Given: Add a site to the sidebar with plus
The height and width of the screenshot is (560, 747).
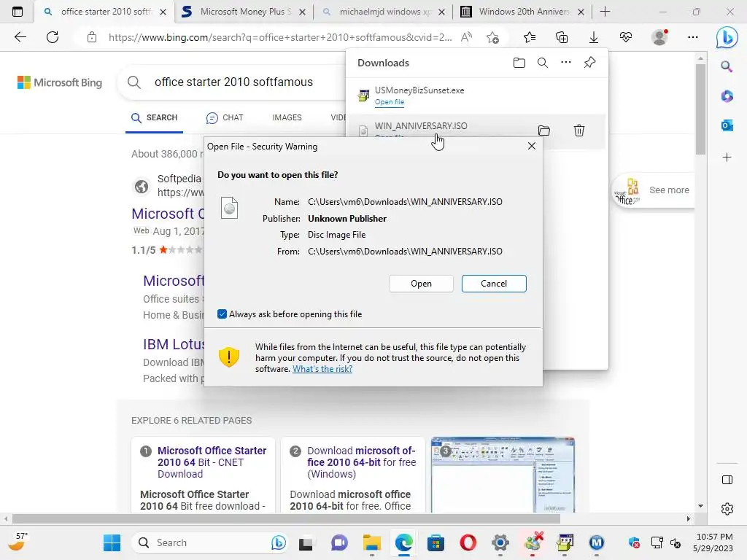Looking at the screenshot, I should click(x=727, y=157).
